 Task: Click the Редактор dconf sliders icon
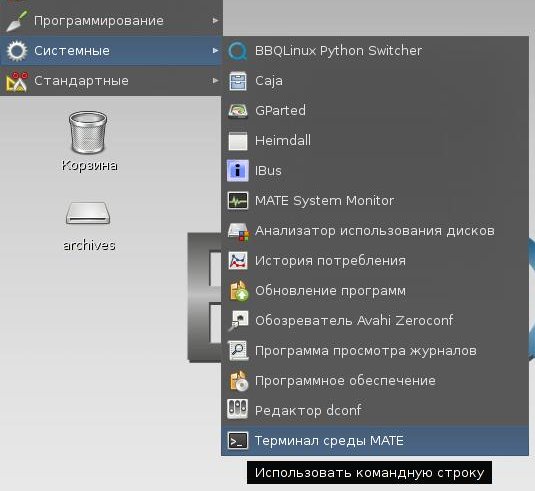237,410
